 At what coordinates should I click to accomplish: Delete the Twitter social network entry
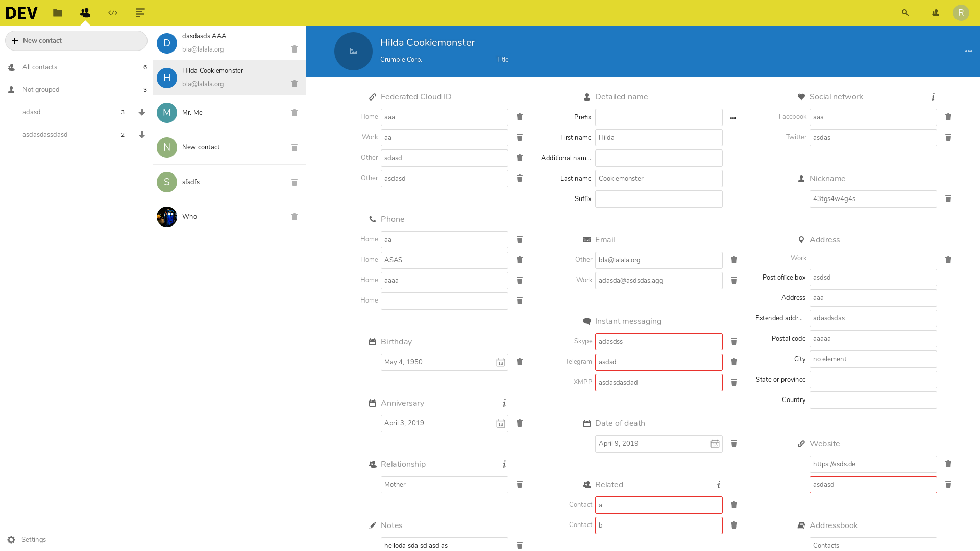(948, 137)
